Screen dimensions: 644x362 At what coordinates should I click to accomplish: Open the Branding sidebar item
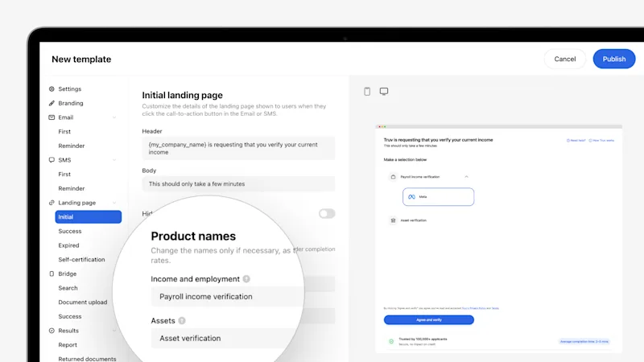click(x=71, y=103)
